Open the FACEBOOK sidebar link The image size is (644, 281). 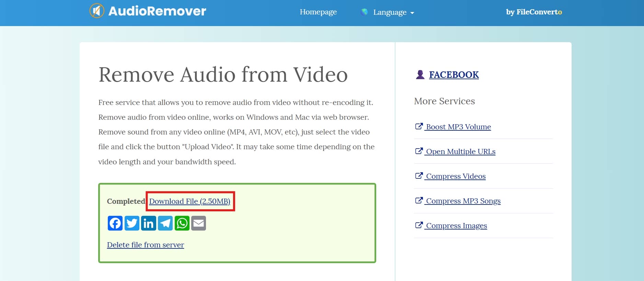(x=454, y=75)
